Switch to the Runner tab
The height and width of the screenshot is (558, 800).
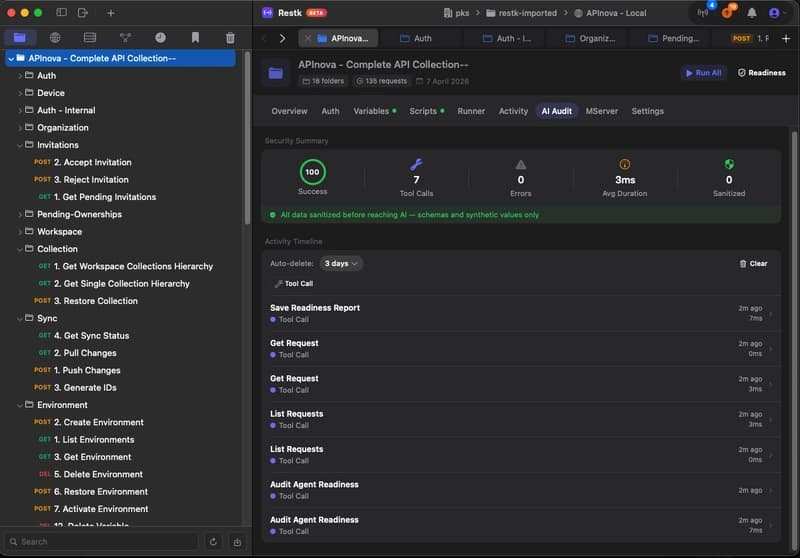[x=471, y=111]
